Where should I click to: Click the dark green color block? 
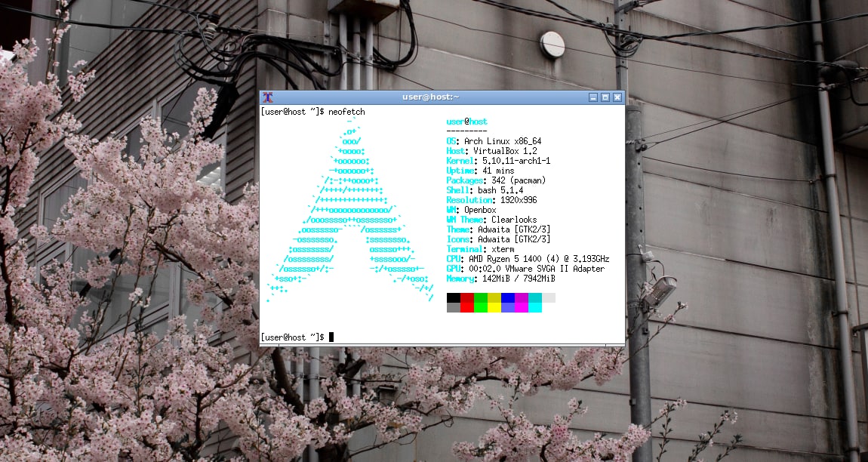point(481,298)
